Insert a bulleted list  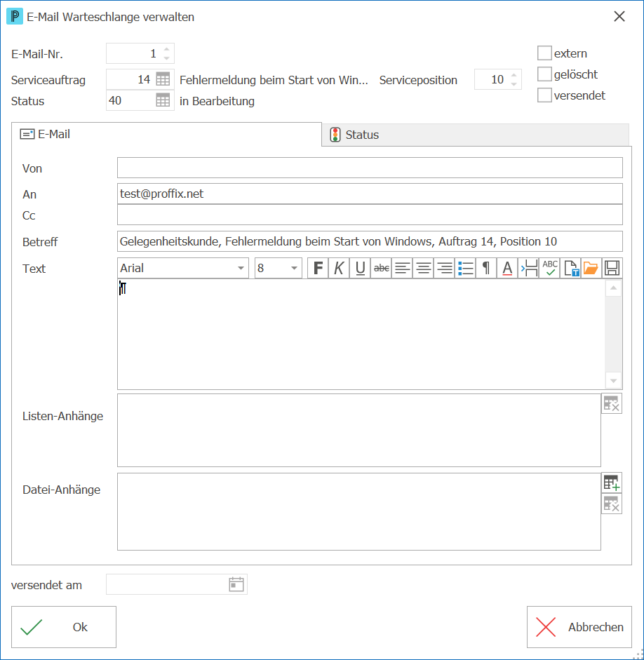466,268
